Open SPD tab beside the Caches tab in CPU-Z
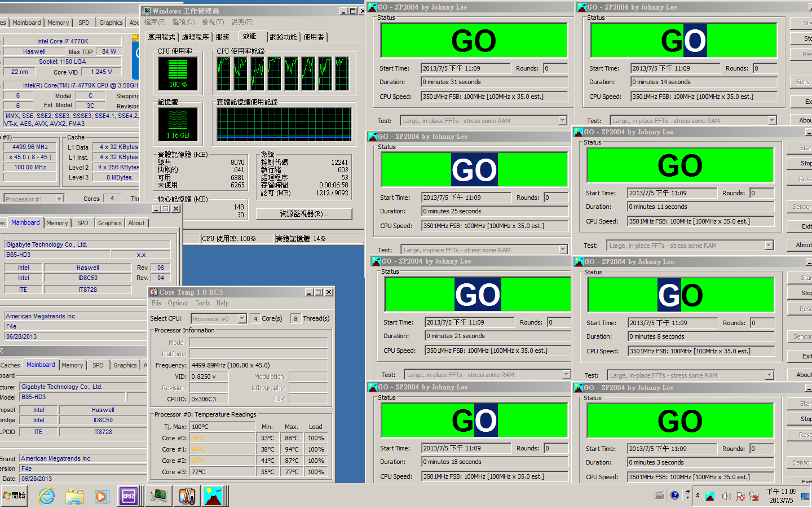812x508 pixels. click(98, 365)
